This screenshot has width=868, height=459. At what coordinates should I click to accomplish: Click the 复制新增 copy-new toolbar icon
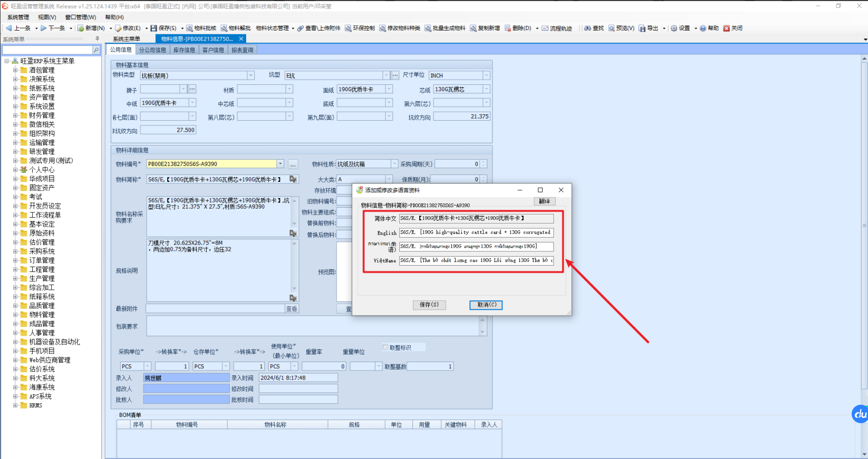(474, 28)
